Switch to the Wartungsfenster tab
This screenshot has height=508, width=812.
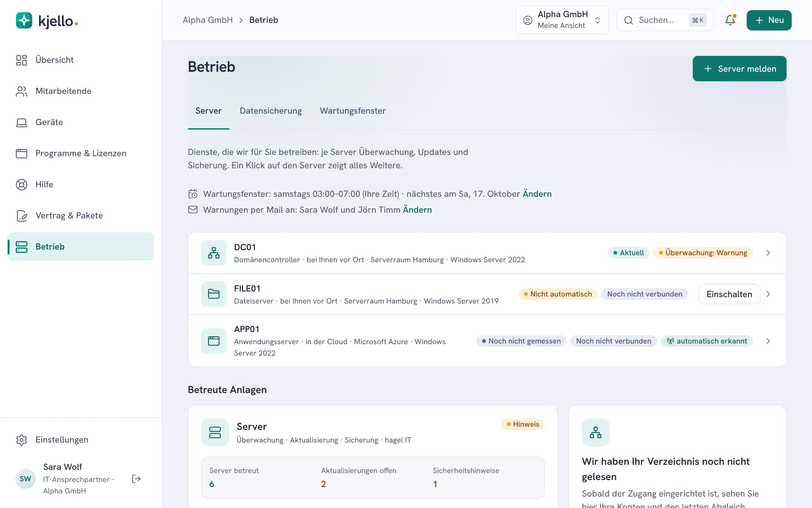[x=353, y=111]
